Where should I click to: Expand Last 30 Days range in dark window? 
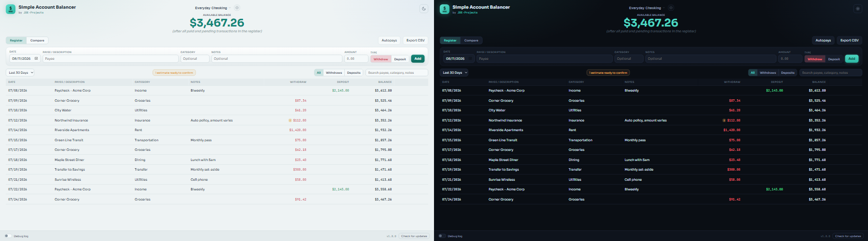[x=454, y=73]
